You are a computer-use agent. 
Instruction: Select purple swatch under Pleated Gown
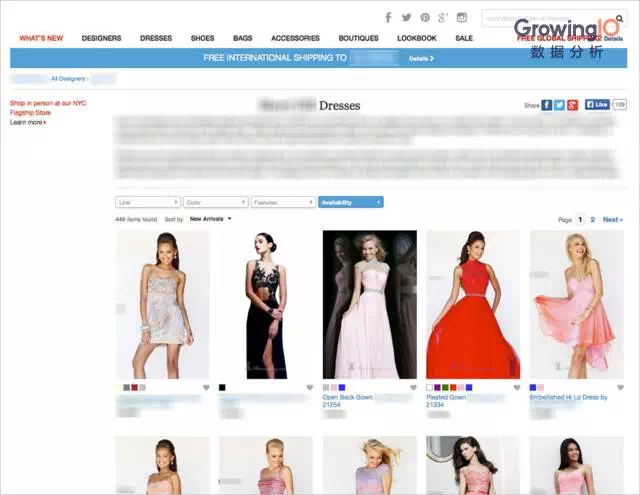438,387
